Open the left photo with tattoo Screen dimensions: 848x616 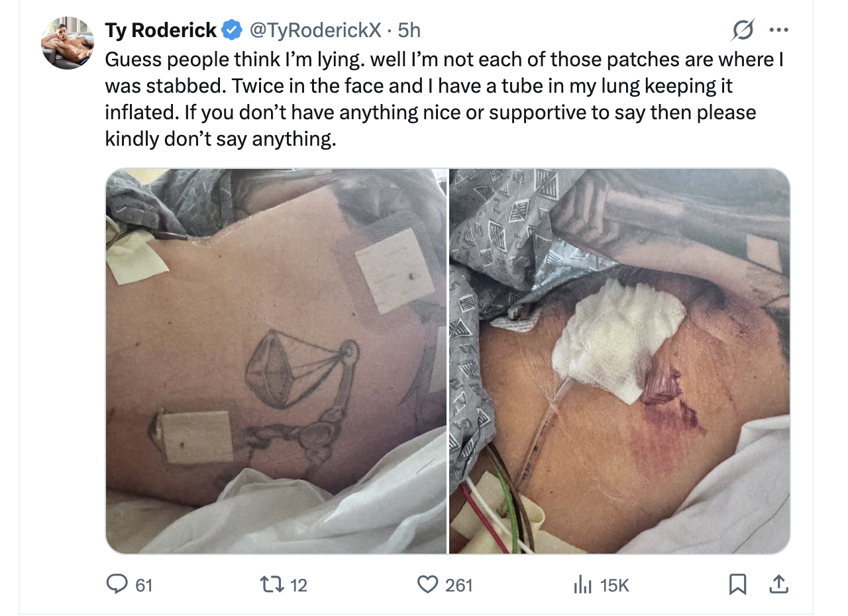point(276,361)
